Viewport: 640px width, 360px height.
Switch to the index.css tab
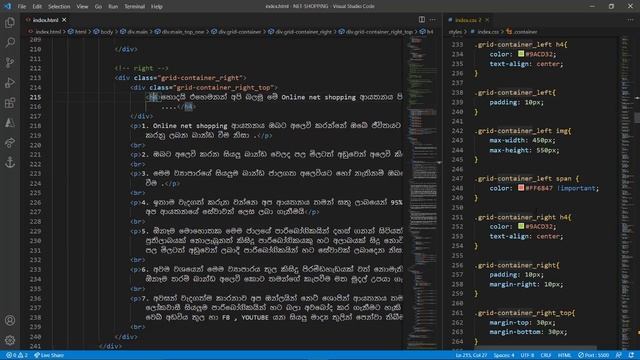click(x=468, y=20)
